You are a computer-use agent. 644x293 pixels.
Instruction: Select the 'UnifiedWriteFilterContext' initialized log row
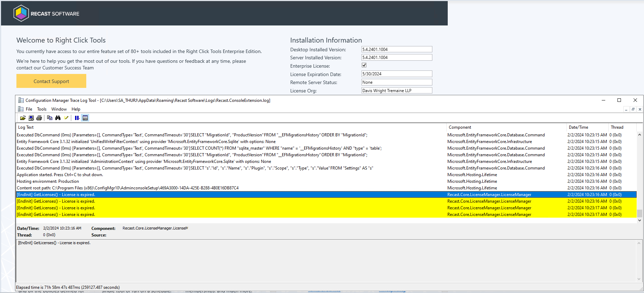326,142
